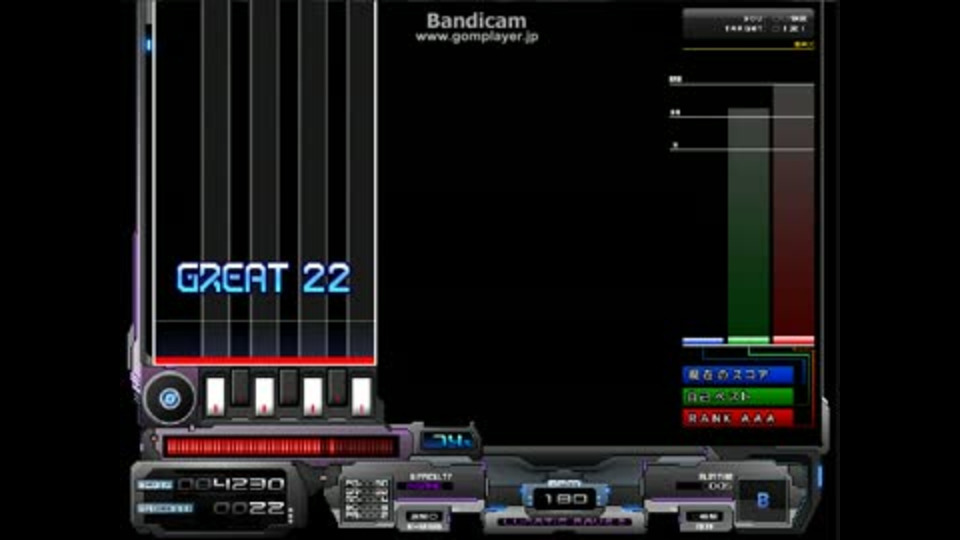
Task: Select the blue current score legend
Action: click(738, 375)
